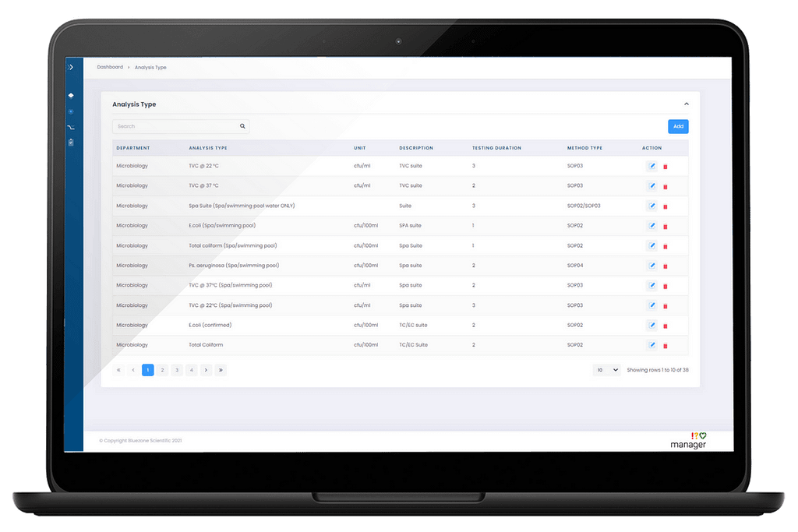Click the 'TC/EC suite' description of E.coli confirmed
The height and width of the screenshot is (532, 798).
pos(413,325)
